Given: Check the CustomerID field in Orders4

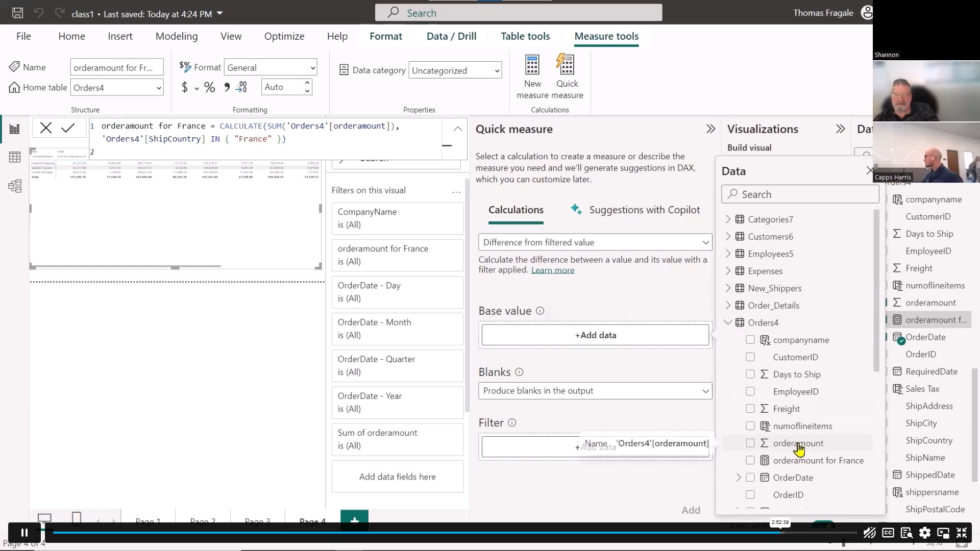Looking at the screenshot, I should 750,357.
